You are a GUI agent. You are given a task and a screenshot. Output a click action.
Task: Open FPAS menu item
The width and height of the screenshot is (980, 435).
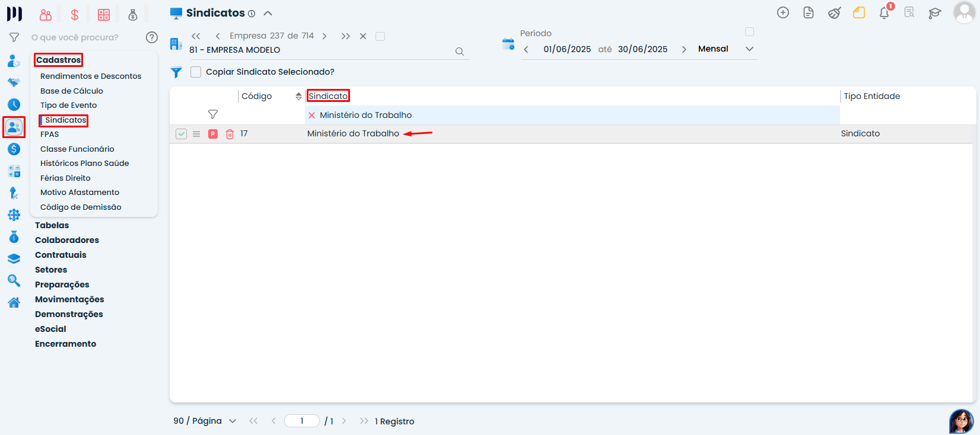pos(50,134)
